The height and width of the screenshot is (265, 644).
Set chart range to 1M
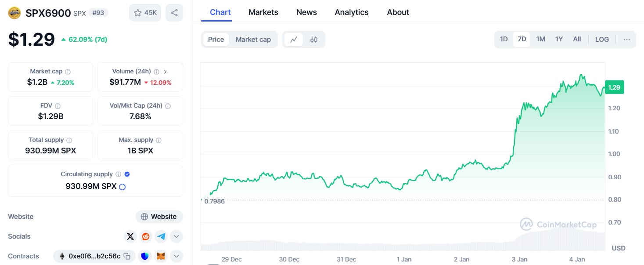pos(541,39)
